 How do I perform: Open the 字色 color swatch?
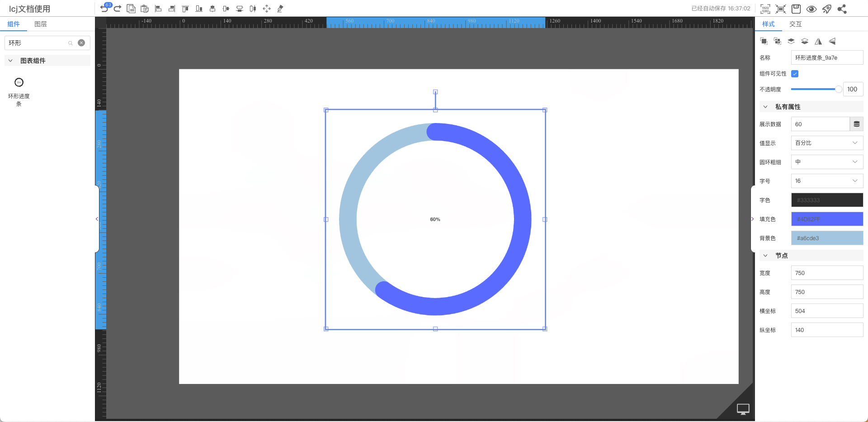[827, 200]
